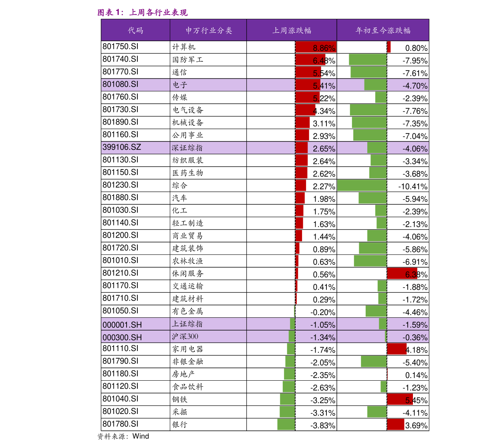Screen dimensions: 477x448
Task: Select code 399106.SZ
Action: tap(122, 147)
